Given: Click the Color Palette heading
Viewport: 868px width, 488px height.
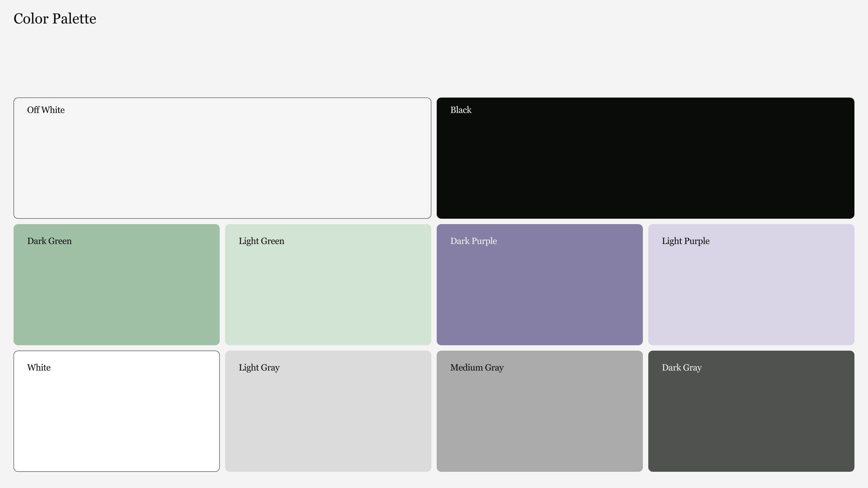Looking at the screenshot, I should coord(55,19).
